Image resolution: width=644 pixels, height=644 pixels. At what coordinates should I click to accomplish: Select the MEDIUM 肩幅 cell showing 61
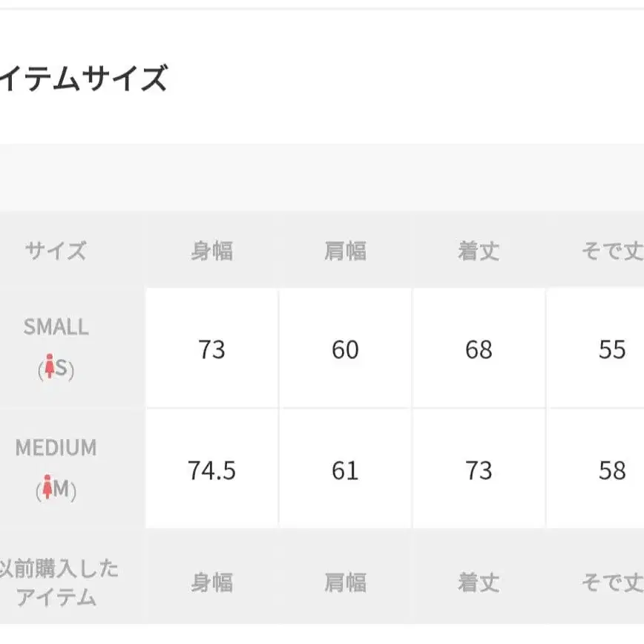[345, 470]
